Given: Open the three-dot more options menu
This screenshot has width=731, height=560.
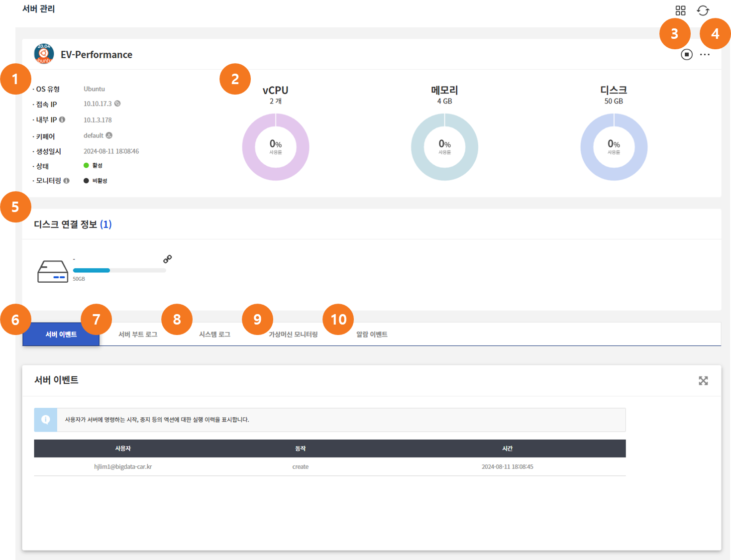Looking at the screenshot, I should [x=705, y=55].
